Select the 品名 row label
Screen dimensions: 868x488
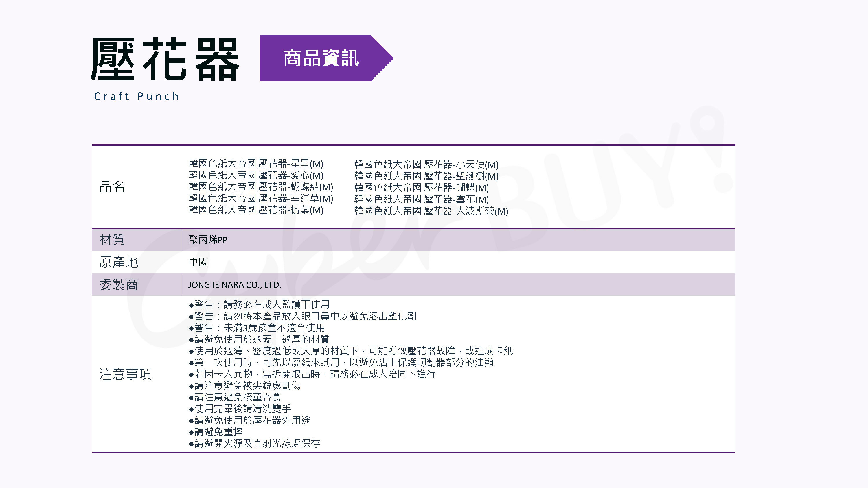coord(112,186)
